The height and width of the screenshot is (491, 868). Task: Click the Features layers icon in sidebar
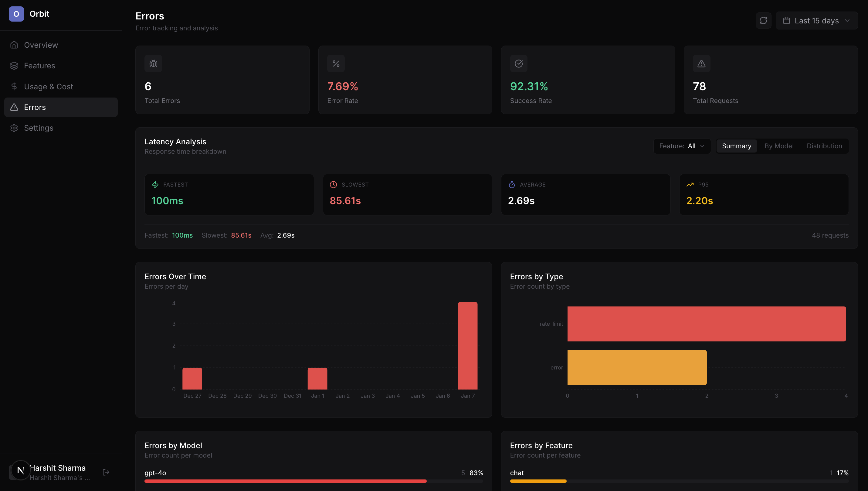pos(14,65)
